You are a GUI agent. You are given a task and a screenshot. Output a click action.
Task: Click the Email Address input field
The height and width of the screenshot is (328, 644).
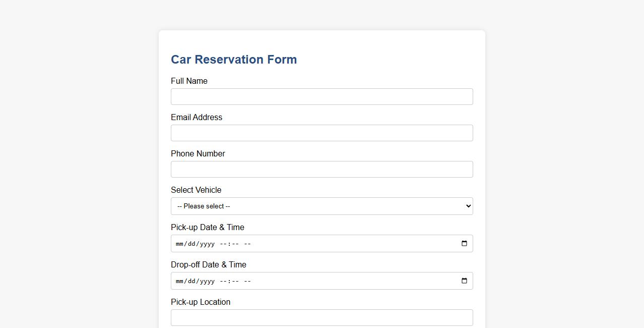pyautogui.click(x=321, y=133)
